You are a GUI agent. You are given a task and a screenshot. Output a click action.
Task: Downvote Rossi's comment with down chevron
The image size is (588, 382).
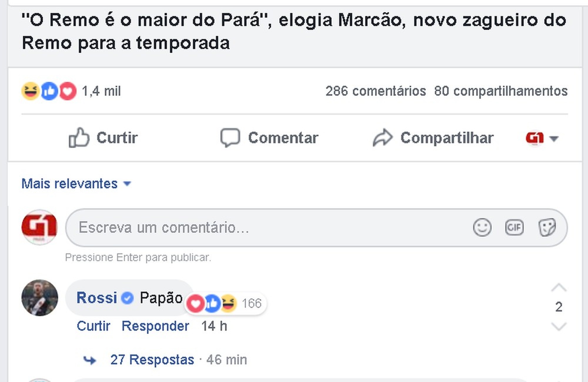coord(559,326)
